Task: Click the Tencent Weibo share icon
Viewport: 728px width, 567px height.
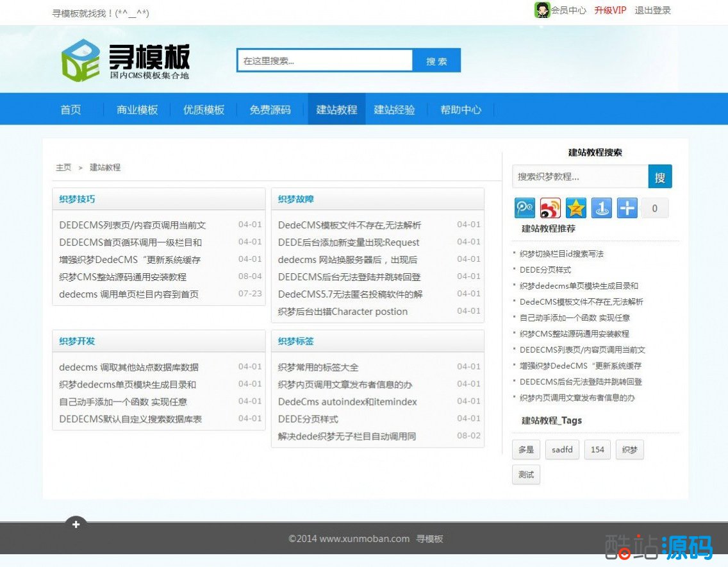Action: coord(525,208)
